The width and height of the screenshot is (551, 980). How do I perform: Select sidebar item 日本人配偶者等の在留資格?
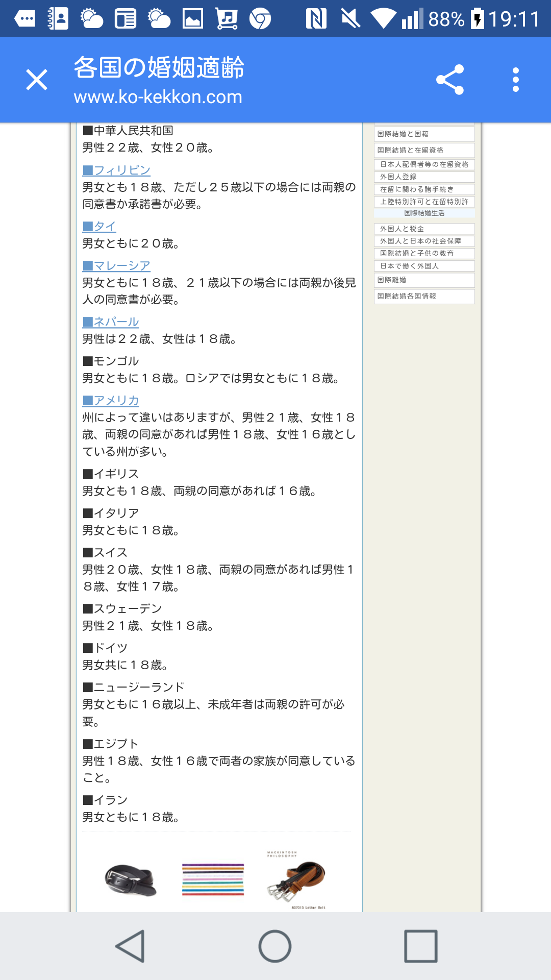click(x=424, y=164)
